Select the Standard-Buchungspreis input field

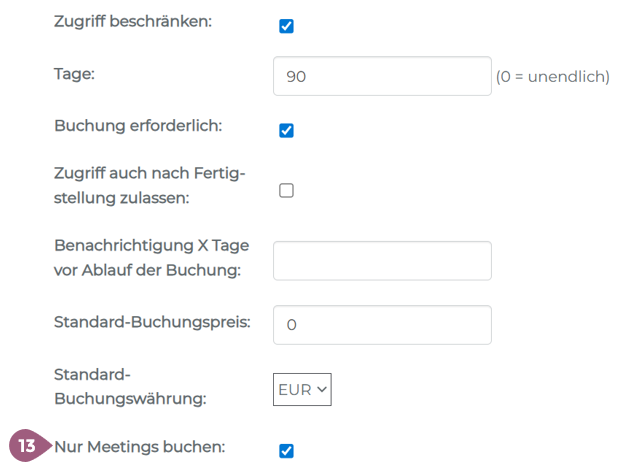tap(382, 325)
